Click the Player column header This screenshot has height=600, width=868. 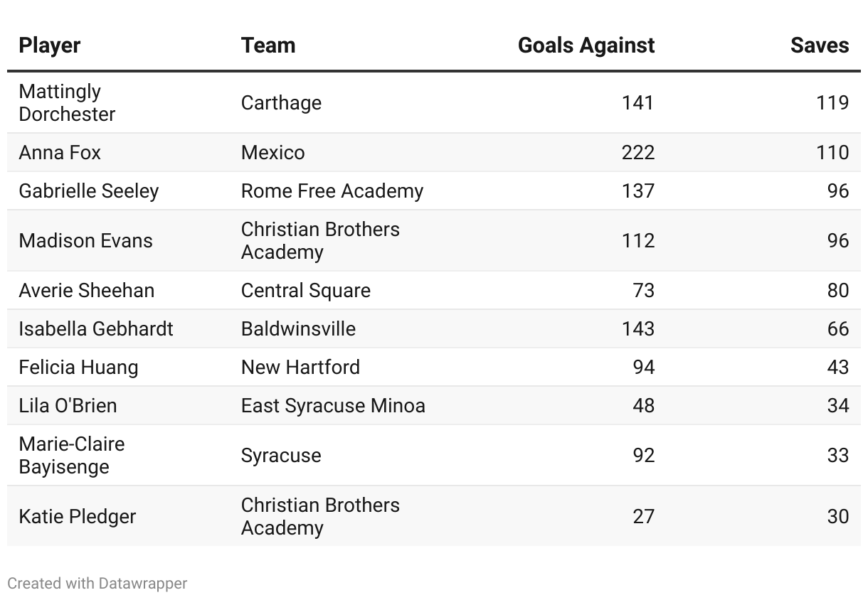(50, 45)
